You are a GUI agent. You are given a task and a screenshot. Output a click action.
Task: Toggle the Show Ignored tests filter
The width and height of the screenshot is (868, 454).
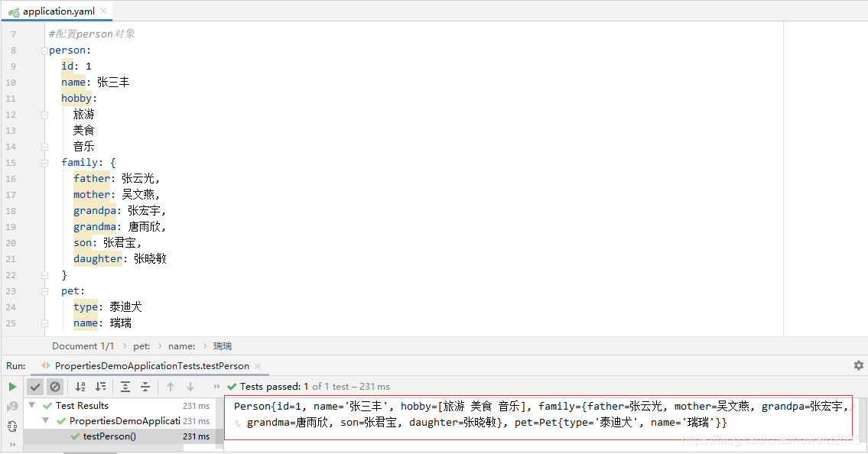[54, 387]
